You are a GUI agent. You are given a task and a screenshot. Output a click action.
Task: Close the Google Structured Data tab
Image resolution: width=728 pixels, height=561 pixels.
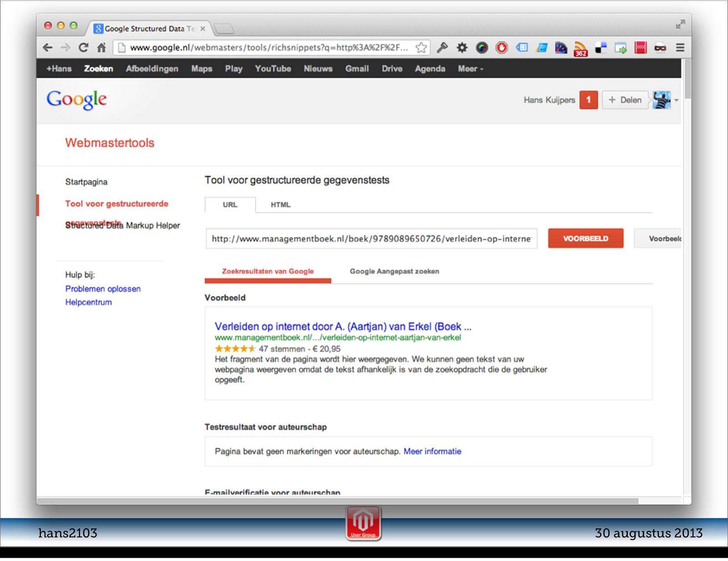click(203, 28)
